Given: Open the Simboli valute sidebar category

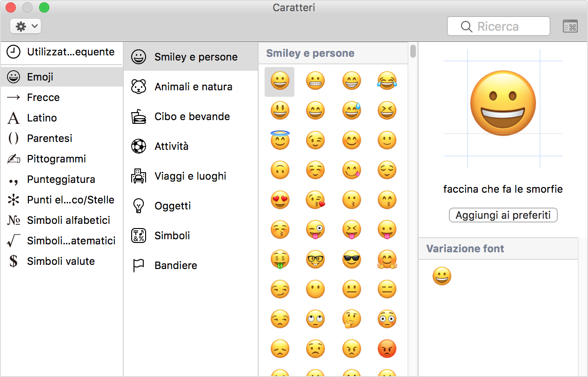Looking at the screenshot, I should pyautogui.click(x=60, y=261).
